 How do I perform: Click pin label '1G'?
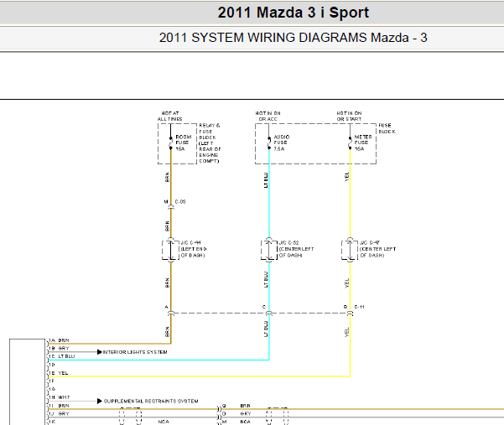pos(52,389)
